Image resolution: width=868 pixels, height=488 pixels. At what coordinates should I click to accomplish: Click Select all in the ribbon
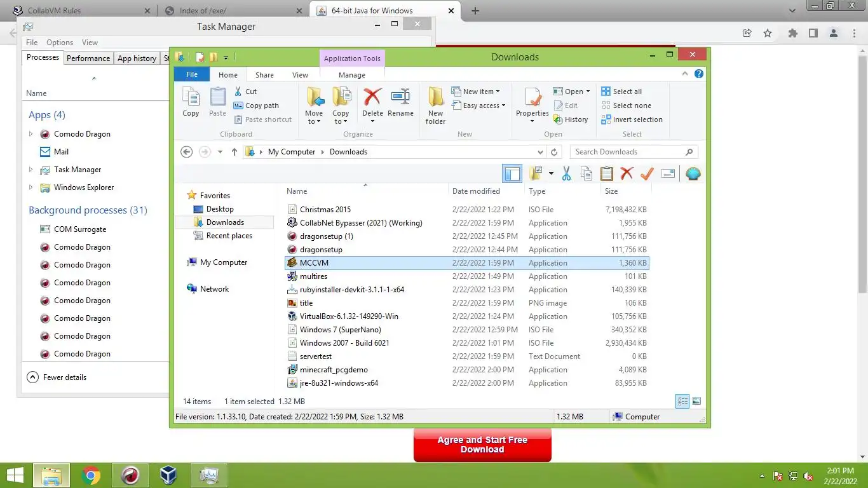pos(621,91)
